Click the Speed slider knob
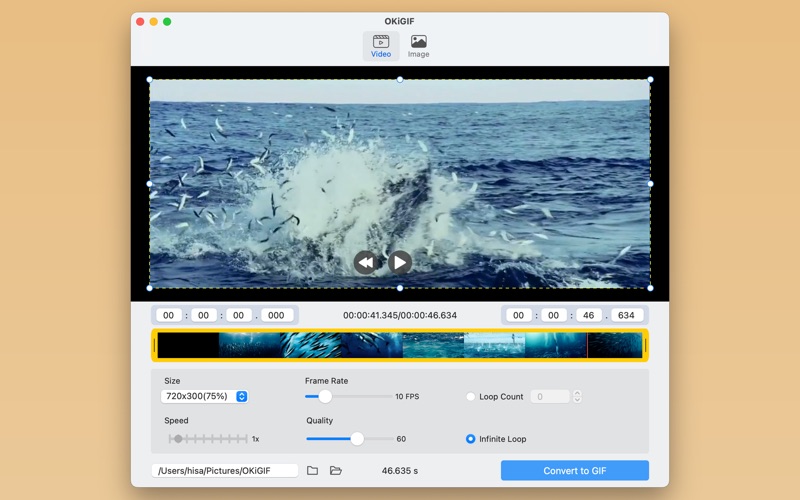 pos(178,439)
